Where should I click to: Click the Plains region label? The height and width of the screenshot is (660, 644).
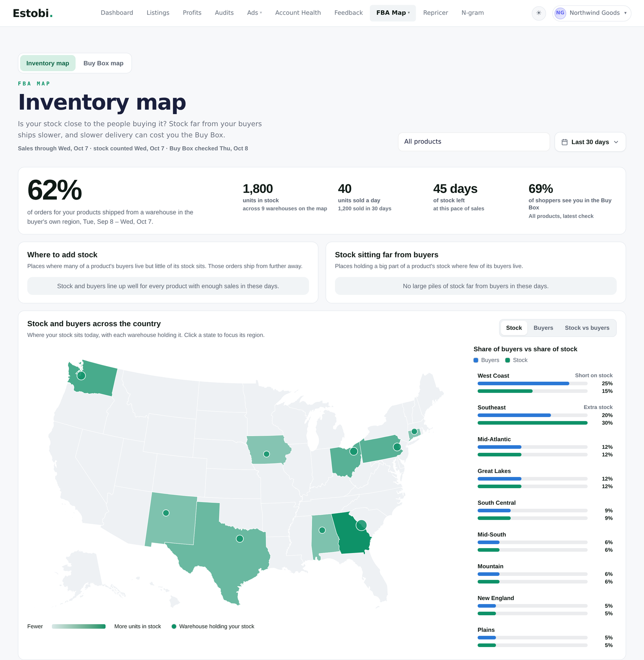point(486,630)
